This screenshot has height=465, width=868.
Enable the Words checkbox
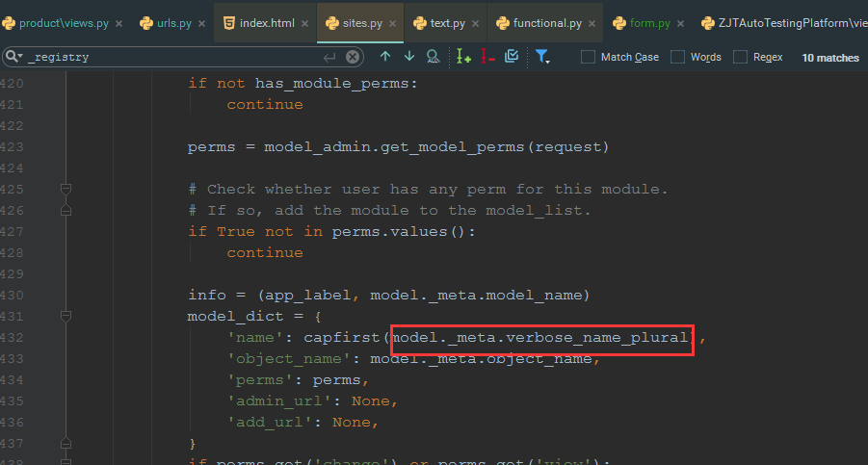677,57
